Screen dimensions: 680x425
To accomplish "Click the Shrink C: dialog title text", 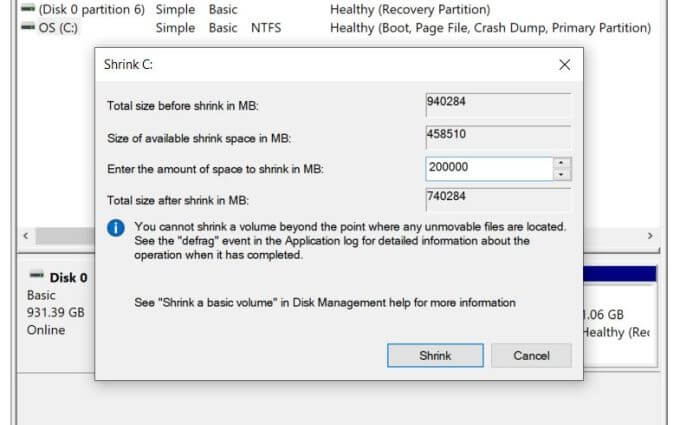I will [x=128, y=65].
